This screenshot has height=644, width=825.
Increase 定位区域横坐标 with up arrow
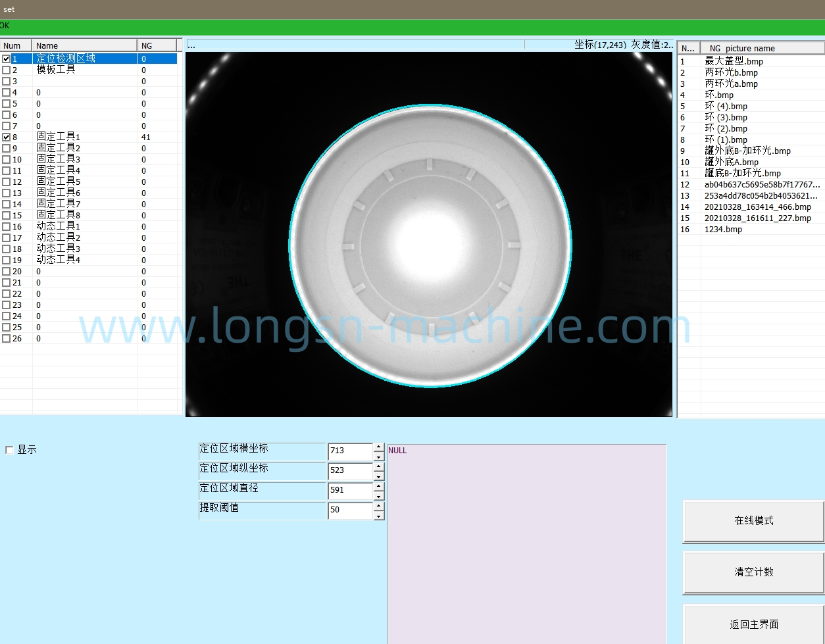[378, 447]
